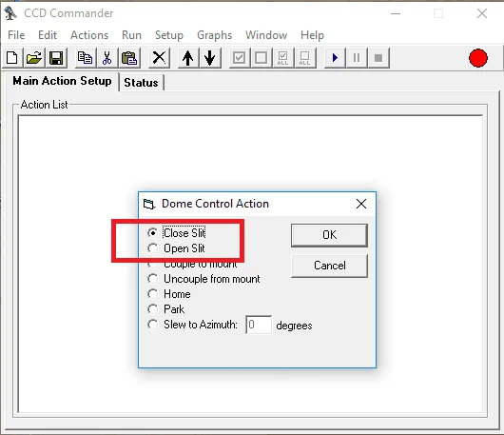504x435 pixels.
Task: Open the Help menu
Action: click(312, 35)
